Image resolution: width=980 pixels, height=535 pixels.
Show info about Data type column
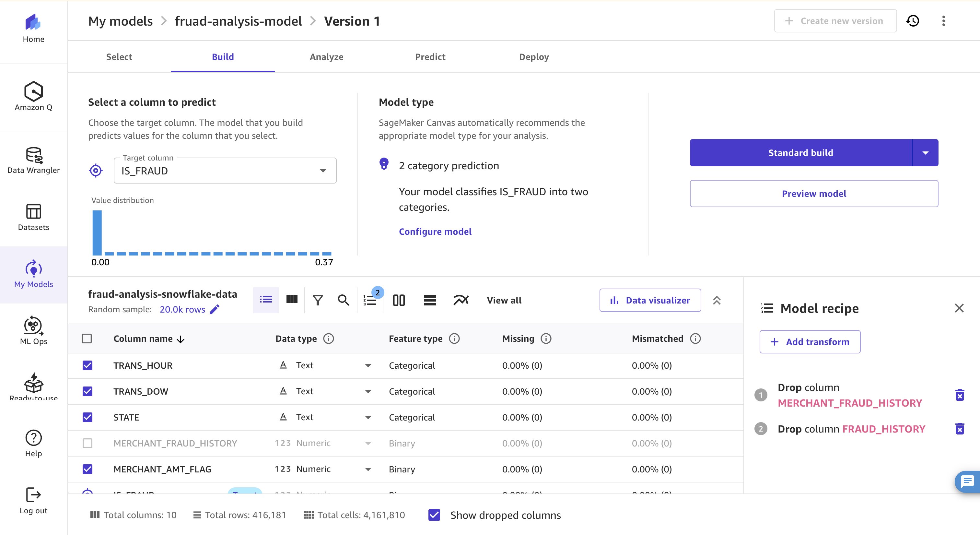coord(328,339)
